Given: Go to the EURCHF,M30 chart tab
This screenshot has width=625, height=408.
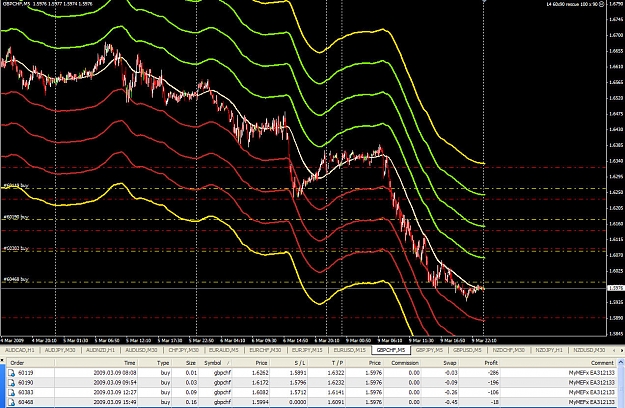Looking at the screenshot, I should coord(265,350).
